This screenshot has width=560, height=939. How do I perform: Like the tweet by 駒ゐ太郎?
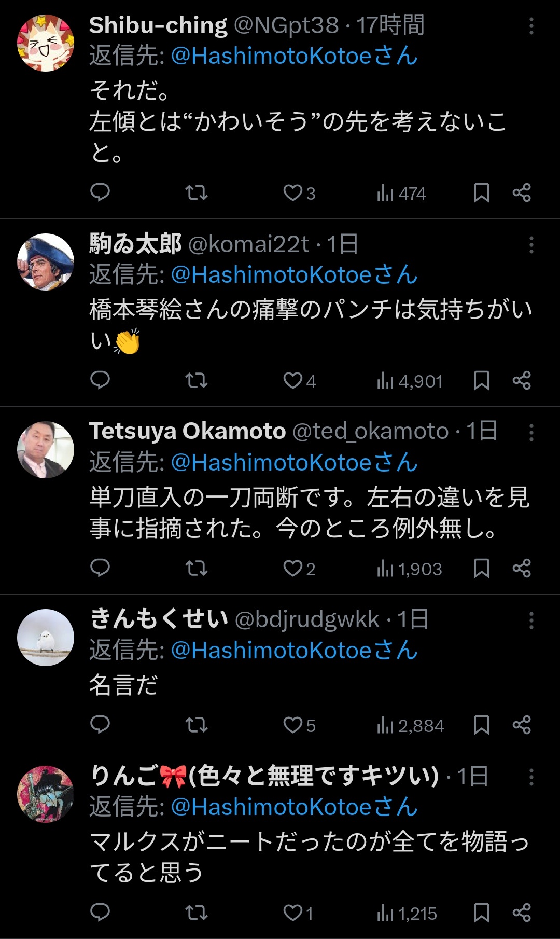[293, 381]
